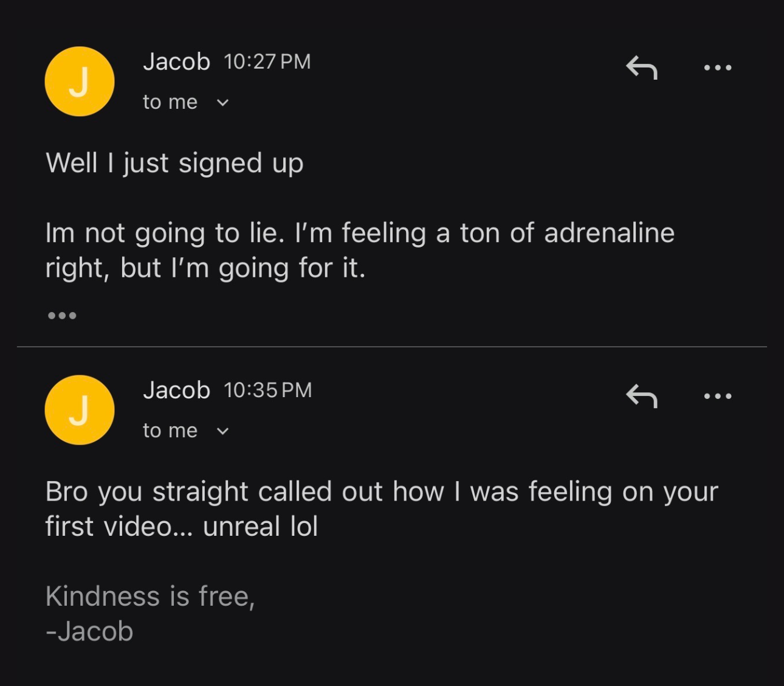Reply to Jacob's 10:27 PM email
Image resolution: width=784 pixels, height=686 pixels.
pos(642,67)
